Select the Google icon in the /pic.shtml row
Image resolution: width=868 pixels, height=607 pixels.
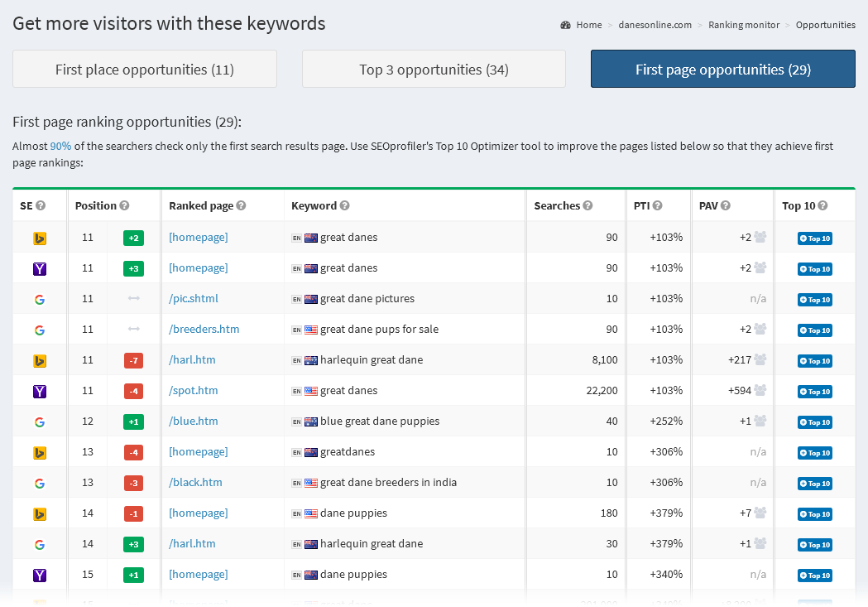coord(39,299)
